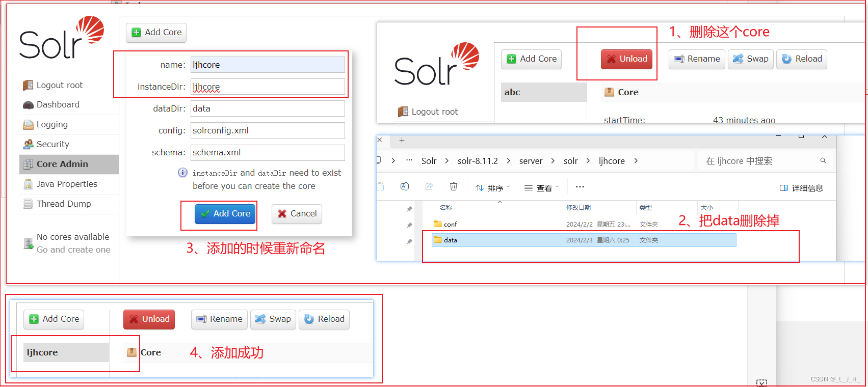Click Reload in the ljhcore panel

tap(324, 319)
